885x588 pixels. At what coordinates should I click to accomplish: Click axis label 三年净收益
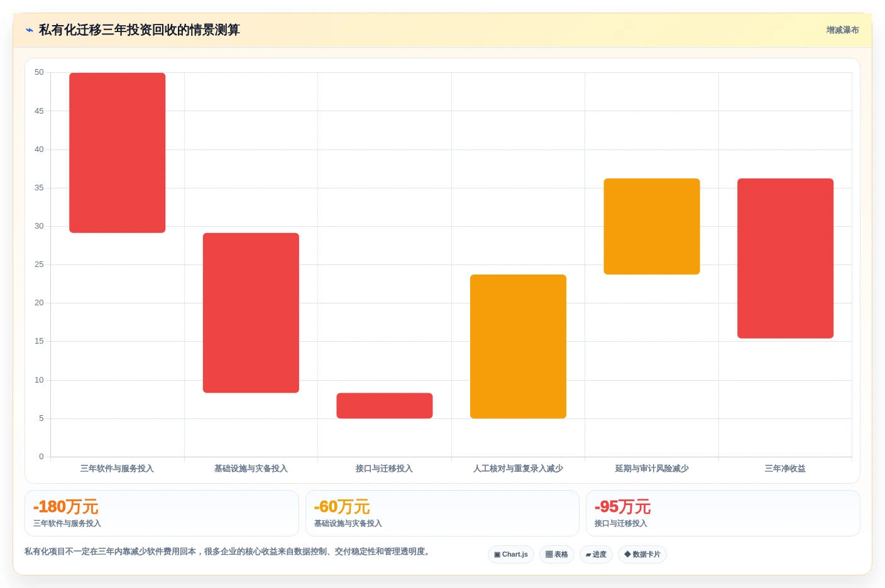tap(785, 469)
